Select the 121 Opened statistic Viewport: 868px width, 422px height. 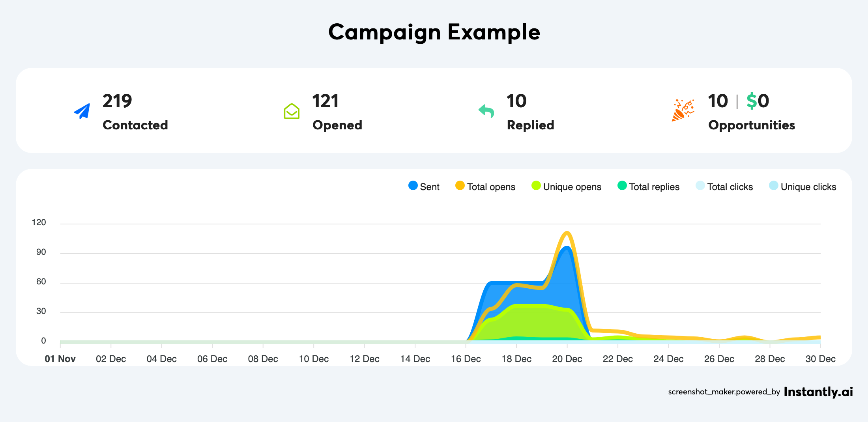click(325, 101)
